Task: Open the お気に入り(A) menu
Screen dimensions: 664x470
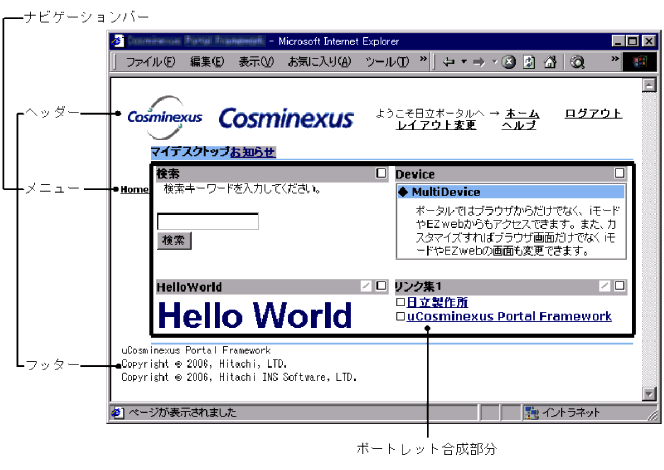Action: click(319, 62)
